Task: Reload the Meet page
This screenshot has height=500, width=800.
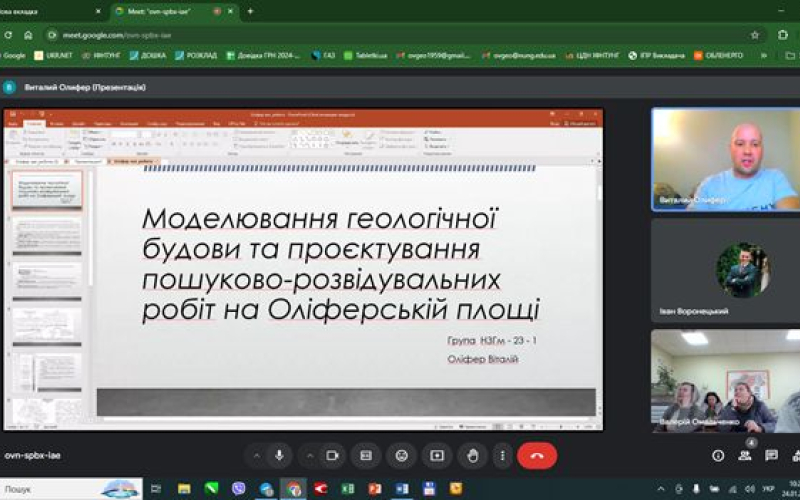Action: click(x=8, y=35)
